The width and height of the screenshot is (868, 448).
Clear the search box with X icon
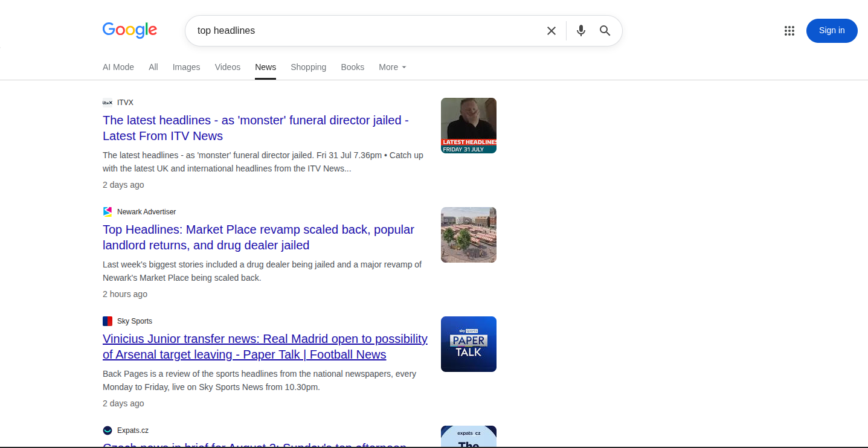(551, 31)
